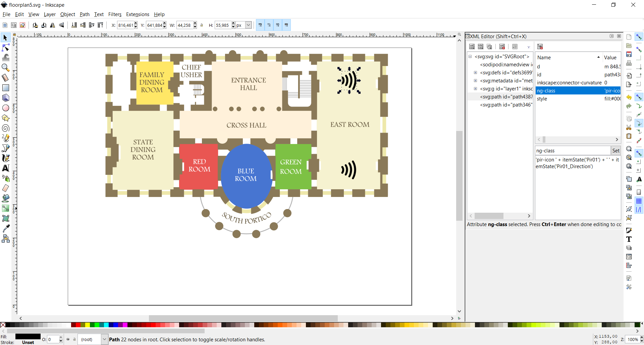
Task: Click the Set attribute button
Action: click(x=616, y=151)
